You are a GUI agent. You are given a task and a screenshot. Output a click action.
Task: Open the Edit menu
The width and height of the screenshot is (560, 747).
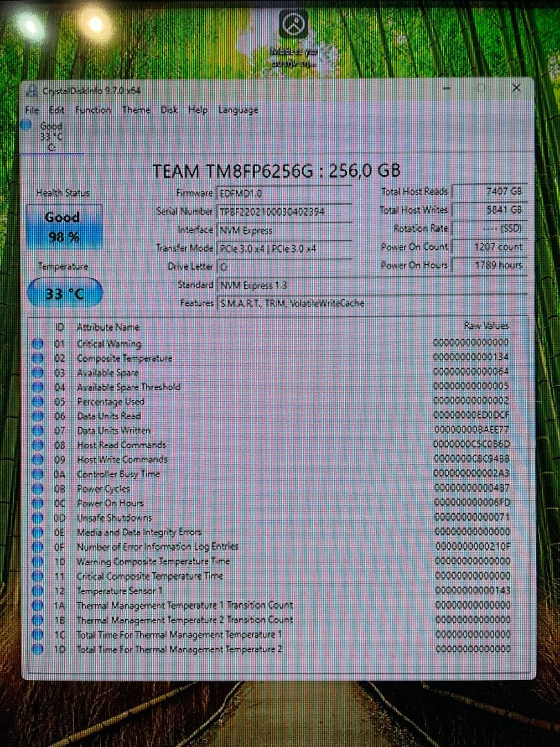pyautogui.click(x=57, y=110)
